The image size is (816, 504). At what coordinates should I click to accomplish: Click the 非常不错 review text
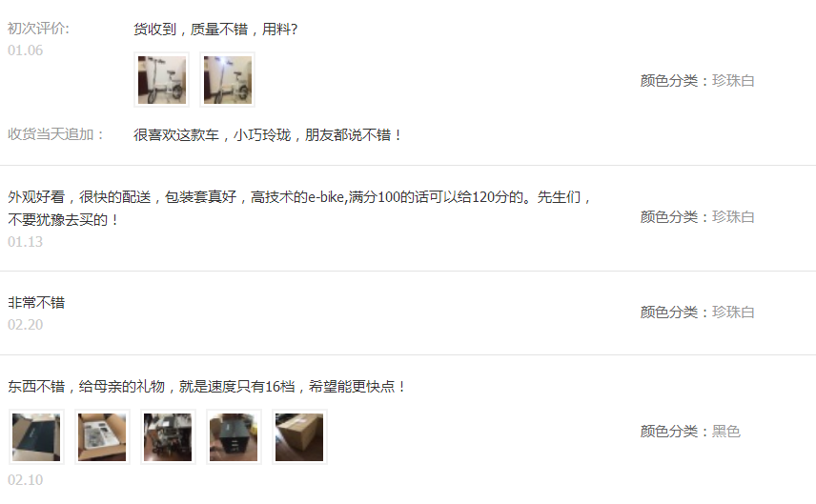[x=36, y=303]
